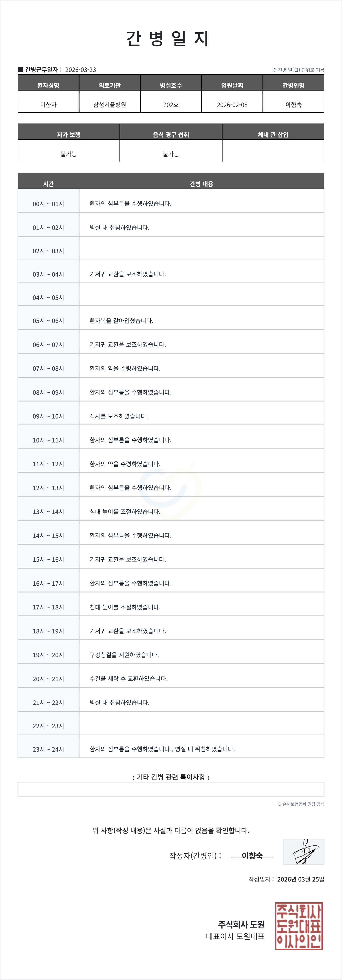This screenshot has height=980, width=342.
Task: Click the 기타 간병 관련 특이사항 text box
Action: pyautogui.click(x=171, y=789)
